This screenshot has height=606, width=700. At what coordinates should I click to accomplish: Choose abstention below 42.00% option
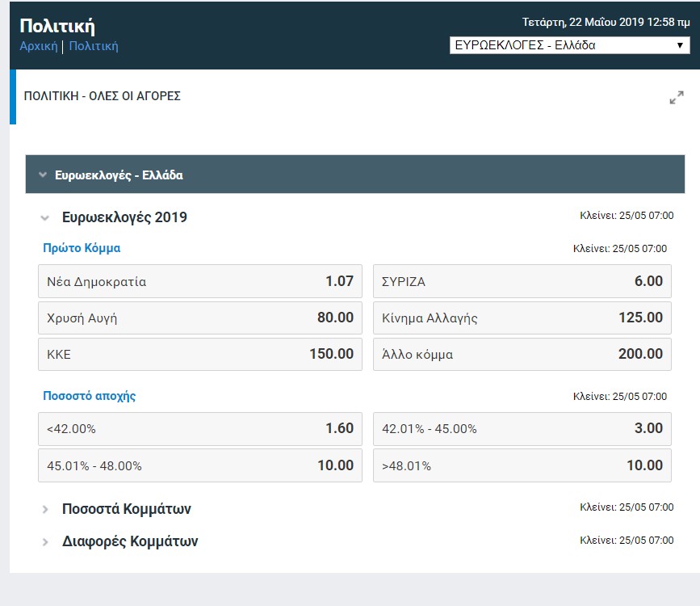coord(199,428)
